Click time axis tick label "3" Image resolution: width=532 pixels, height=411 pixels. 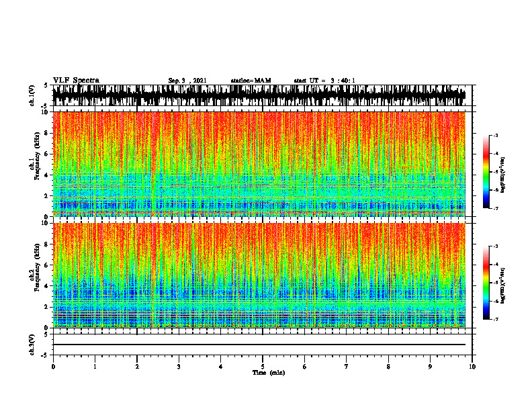(179, 367)
